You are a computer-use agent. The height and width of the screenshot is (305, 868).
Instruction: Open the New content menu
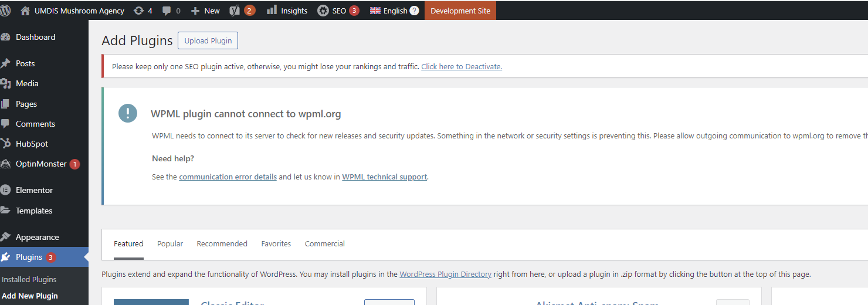[x=205, y=11]
